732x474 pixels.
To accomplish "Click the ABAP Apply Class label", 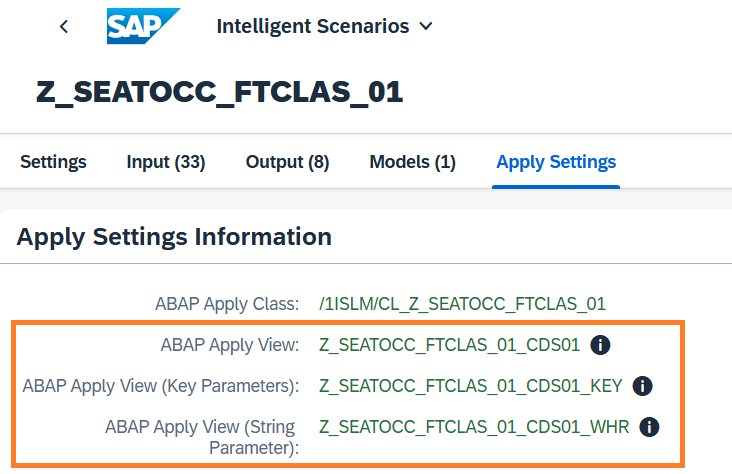I will 227,304.
